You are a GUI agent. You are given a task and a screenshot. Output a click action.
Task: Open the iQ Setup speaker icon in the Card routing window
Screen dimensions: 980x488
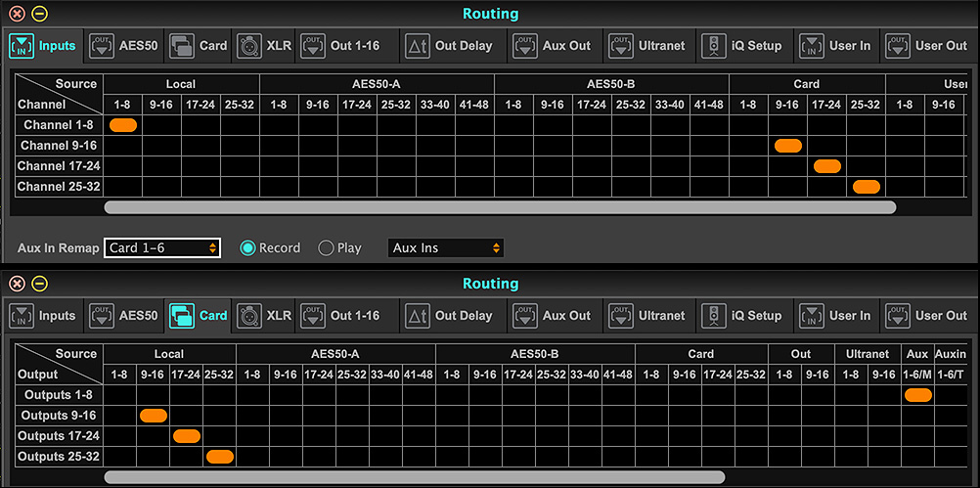click(x=714, y=316)
